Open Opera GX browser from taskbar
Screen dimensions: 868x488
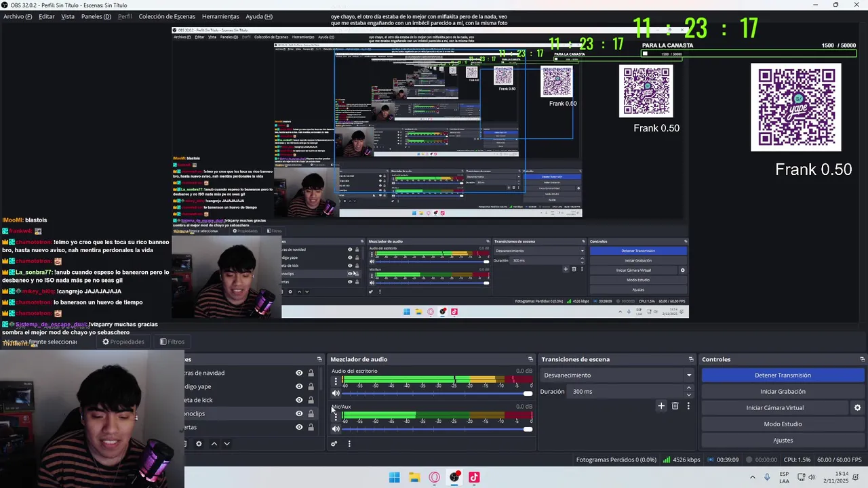click(434, 477)
